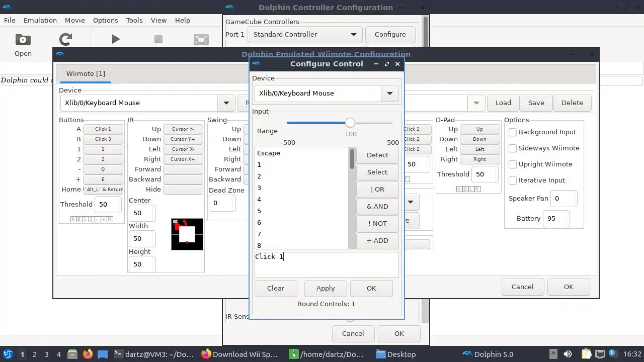This screenshot has width=644, height=362.
Task: Open the View menu
Action: coord(158,20)
